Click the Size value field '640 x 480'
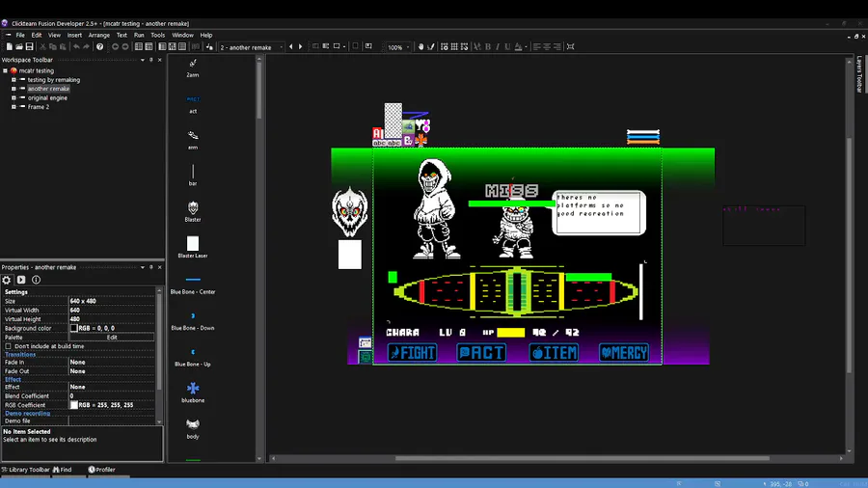The height and width of the screenshot is (488, 868). (111, 301)
